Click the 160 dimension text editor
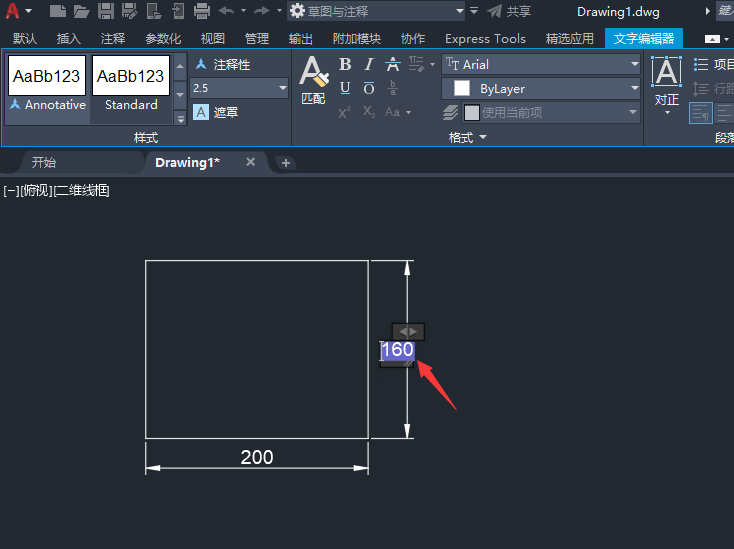 [397, 350]
